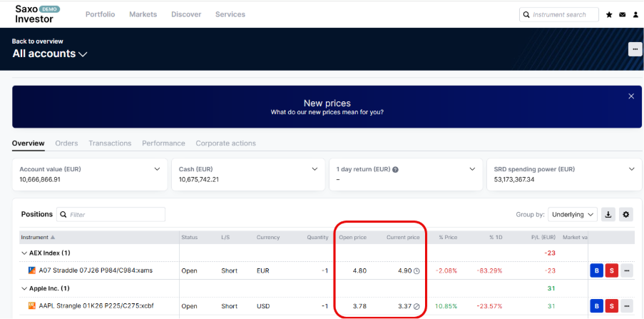Image resolution: width=644 pixels, height=319 pixels.
Task: Click blue Buy button for A07 Straddle
Action: point(596,270)
